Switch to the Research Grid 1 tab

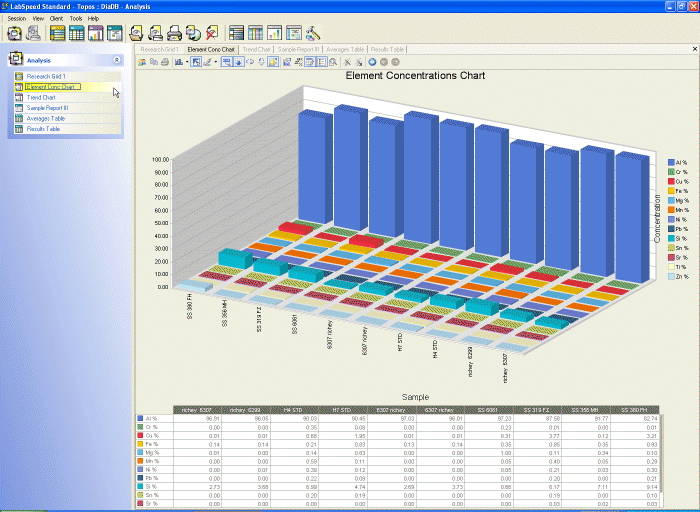pos(159,50)
